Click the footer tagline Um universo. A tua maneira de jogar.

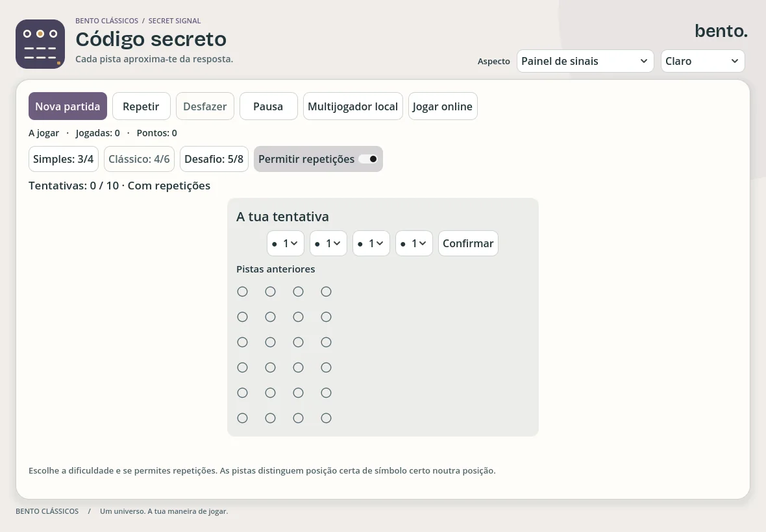point(164,511)
